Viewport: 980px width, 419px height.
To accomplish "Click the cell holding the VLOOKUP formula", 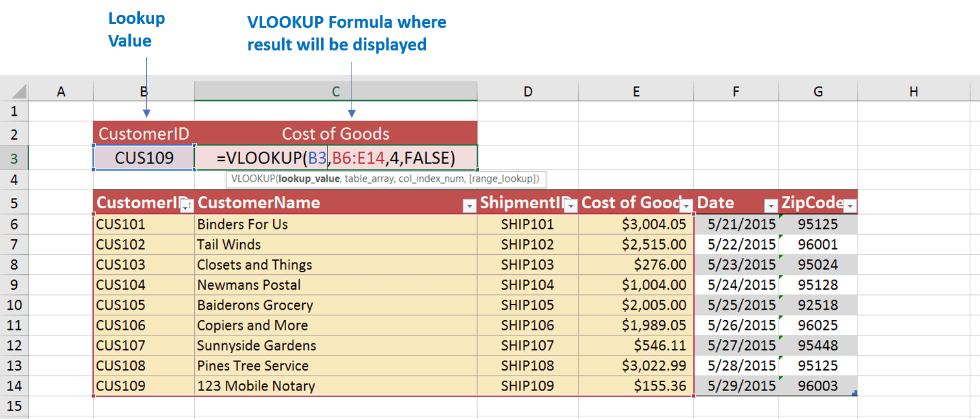I will 335,157.
